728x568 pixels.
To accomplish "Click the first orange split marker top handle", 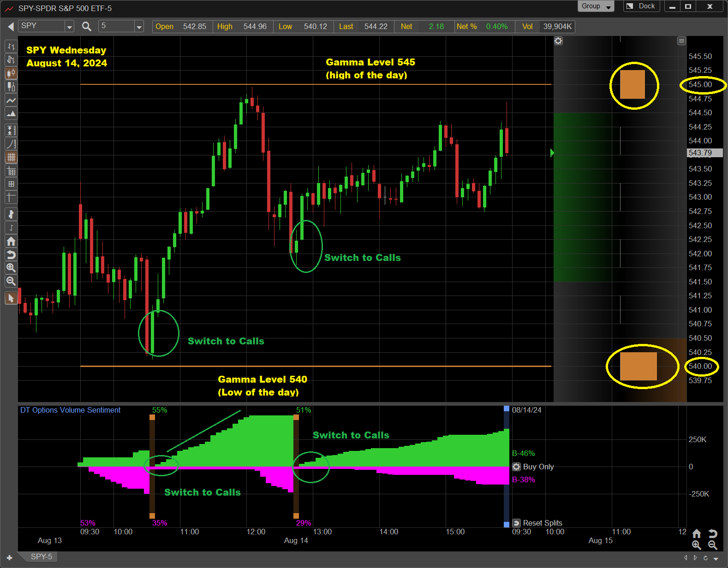I will (152, 417).
